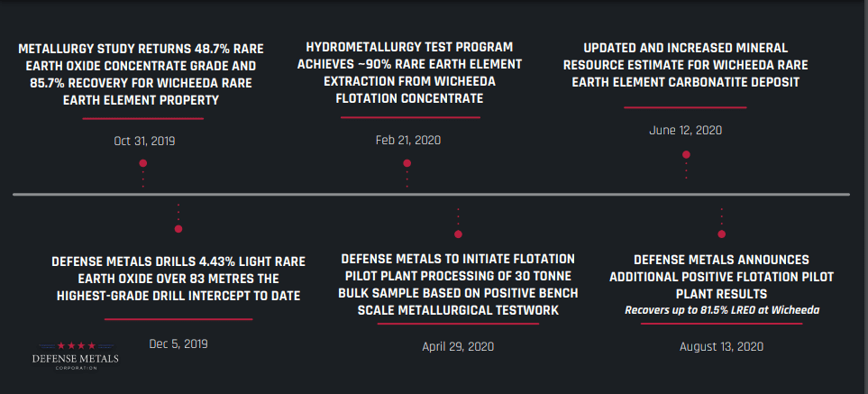Open the Metallurgy Study Returns 48.7% headline
The height and width of the screenshot is (394, 868).
tap(142, 75)
